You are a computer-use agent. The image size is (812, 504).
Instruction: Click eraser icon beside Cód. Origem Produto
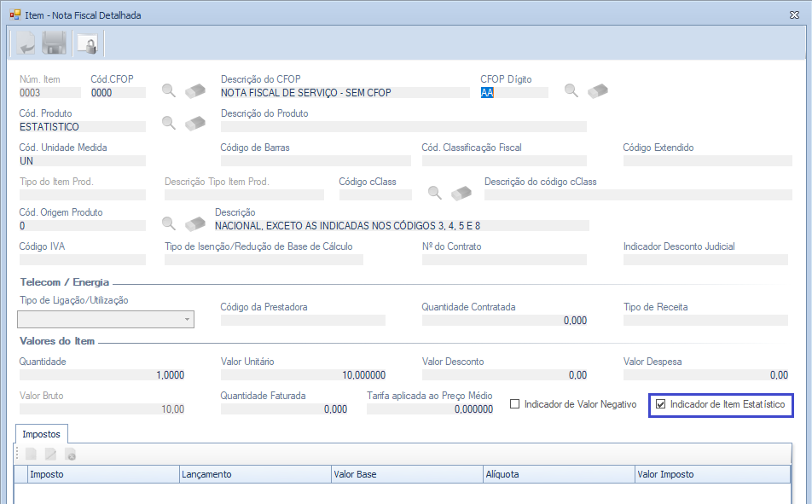click(196, 223)
